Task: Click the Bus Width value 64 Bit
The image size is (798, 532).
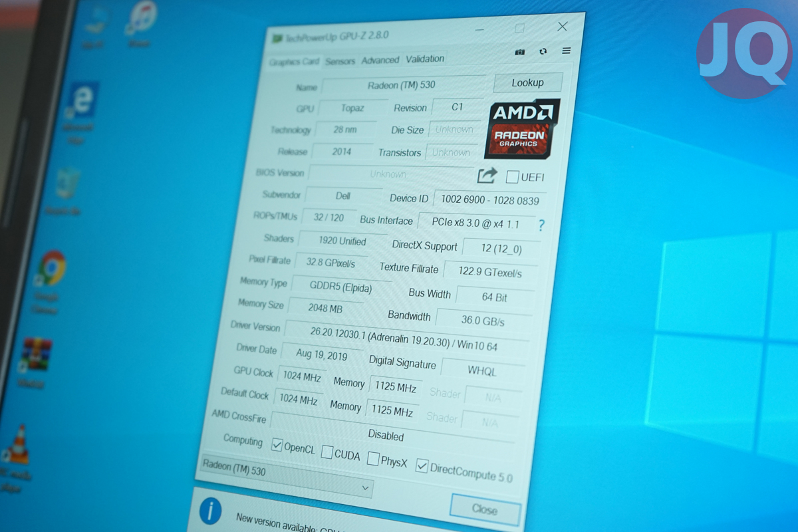Action: pos(495,297)
